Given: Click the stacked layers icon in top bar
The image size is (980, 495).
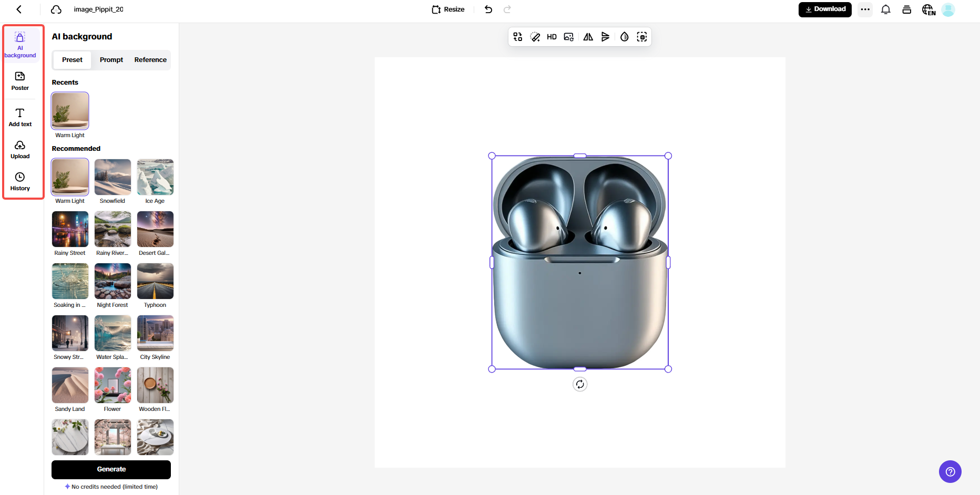Looking at the screenshot, I should coord(907,9).
